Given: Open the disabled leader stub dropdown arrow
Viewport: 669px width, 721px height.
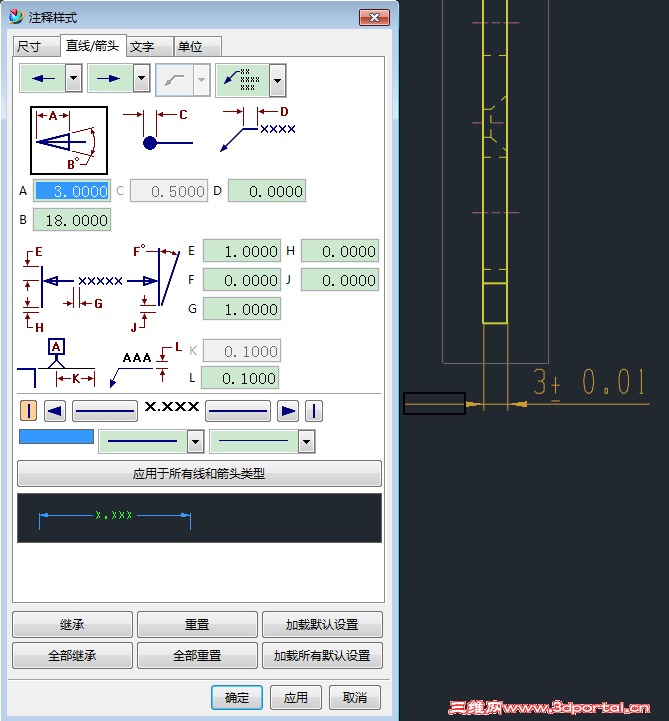Looking at the screenshot, I should click(x=201, y=80).
